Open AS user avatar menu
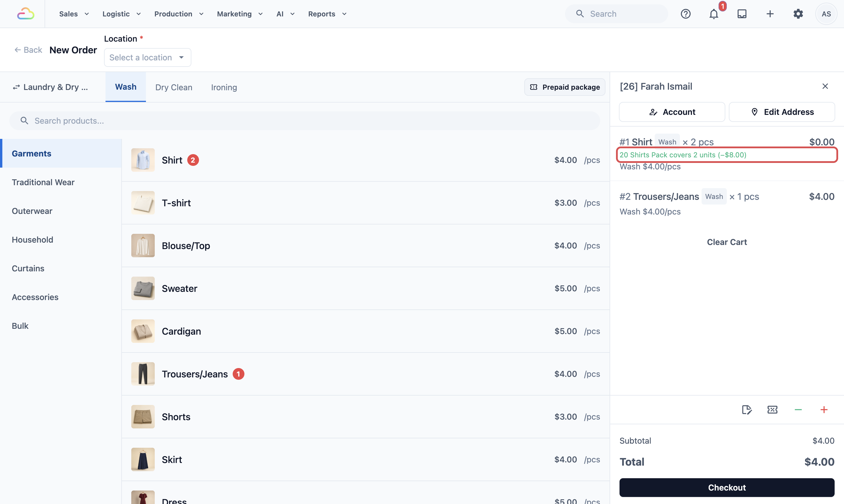 coord(826,14)
